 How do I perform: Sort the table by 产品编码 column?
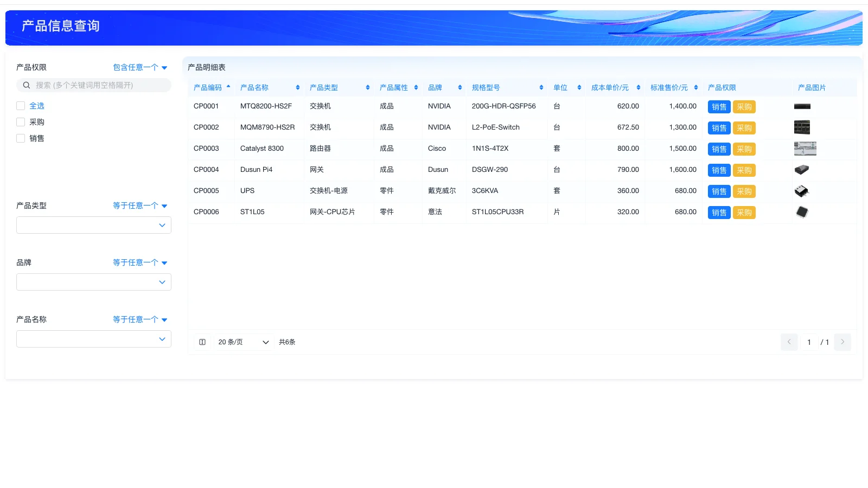[228, 87]
